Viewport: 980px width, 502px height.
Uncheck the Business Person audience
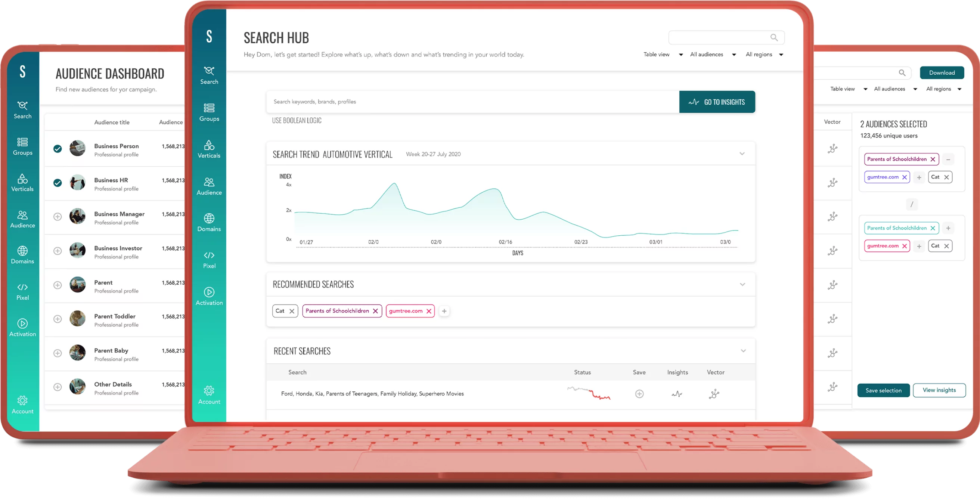pos(58,149)
